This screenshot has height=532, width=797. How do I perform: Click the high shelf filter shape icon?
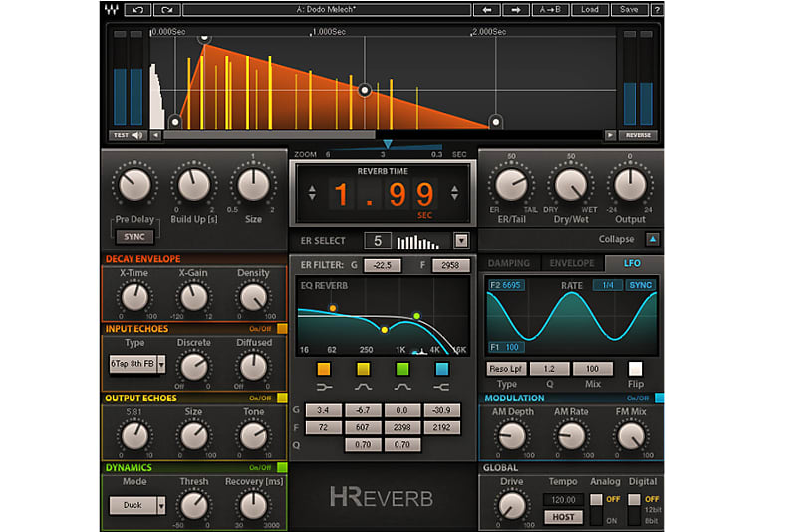click(441, 388)
